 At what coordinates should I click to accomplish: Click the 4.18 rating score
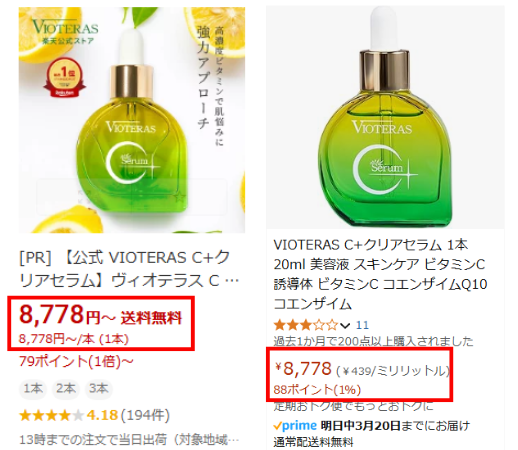tap(102, 416)
